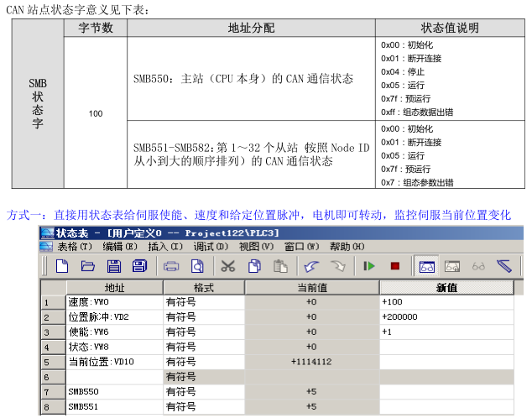Click the Paste clipboard icon

280,266
